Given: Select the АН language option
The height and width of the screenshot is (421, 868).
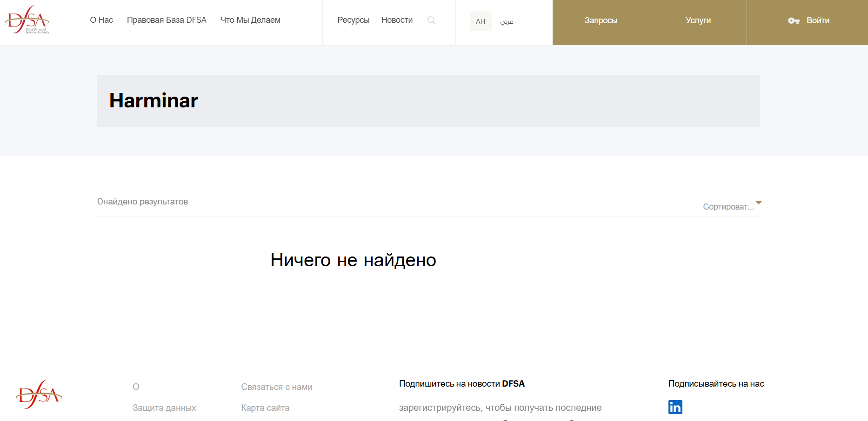Looking at the screenshot, I should pyautogui.click(x=481, y=20).
